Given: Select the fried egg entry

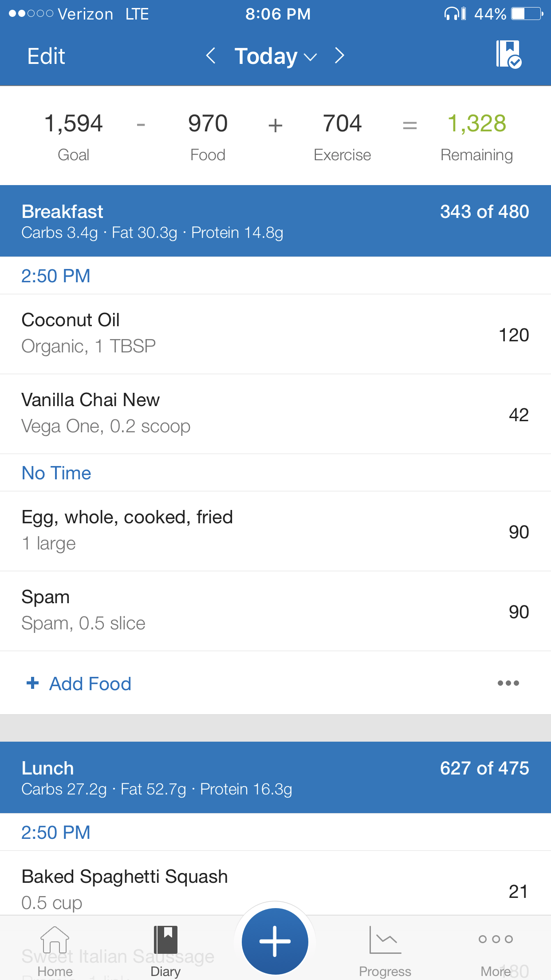Looking at the screenshot, I should coord(275,531).
